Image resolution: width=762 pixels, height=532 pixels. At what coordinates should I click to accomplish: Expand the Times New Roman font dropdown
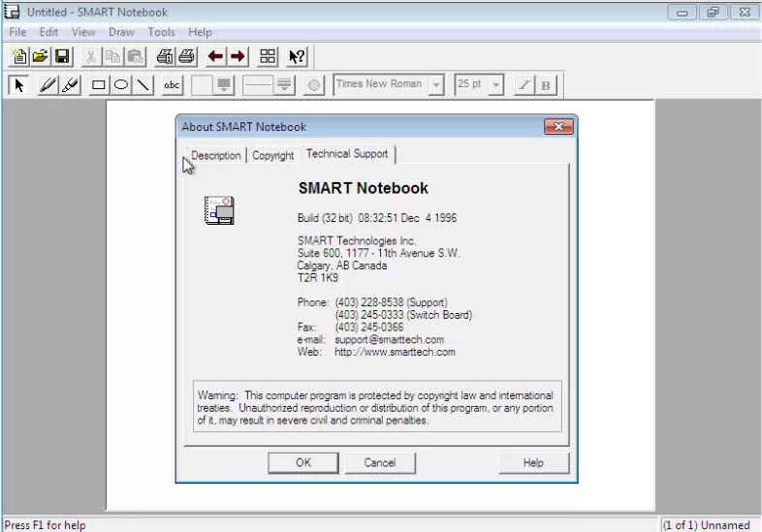click(x=436, y=85)
